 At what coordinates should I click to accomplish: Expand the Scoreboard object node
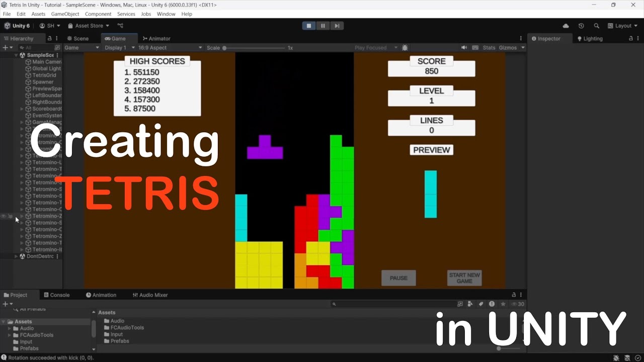22,109
